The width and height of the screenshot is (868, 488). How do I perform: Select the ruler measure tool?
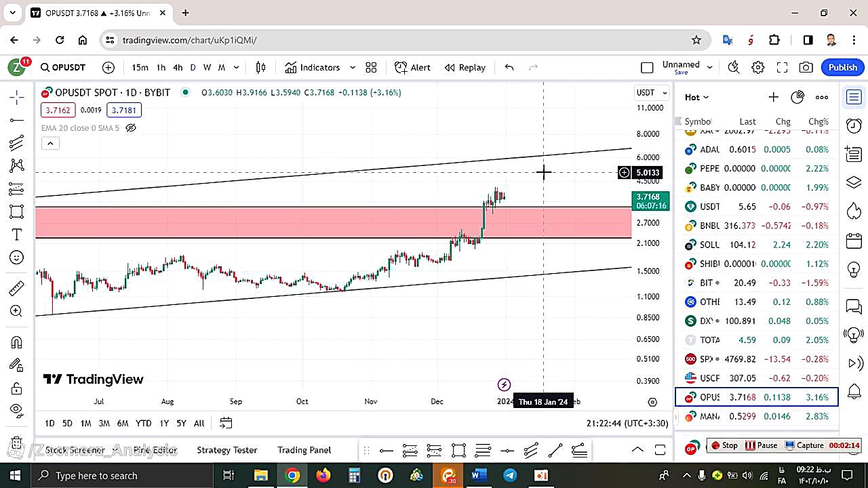(x=17, y=288)
